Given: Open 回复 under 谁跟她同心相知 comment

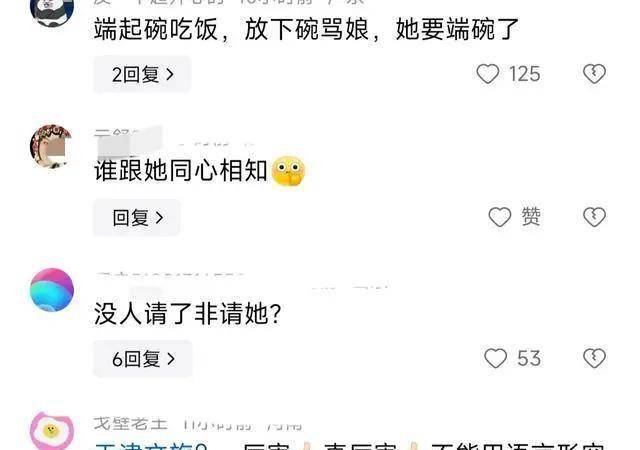Looking at the screenshot, I should [137, 217].
